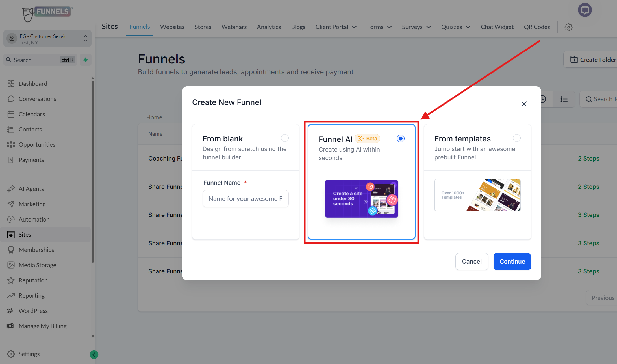Select the Funnel AI radio button
617x364 pixels.
401,139
